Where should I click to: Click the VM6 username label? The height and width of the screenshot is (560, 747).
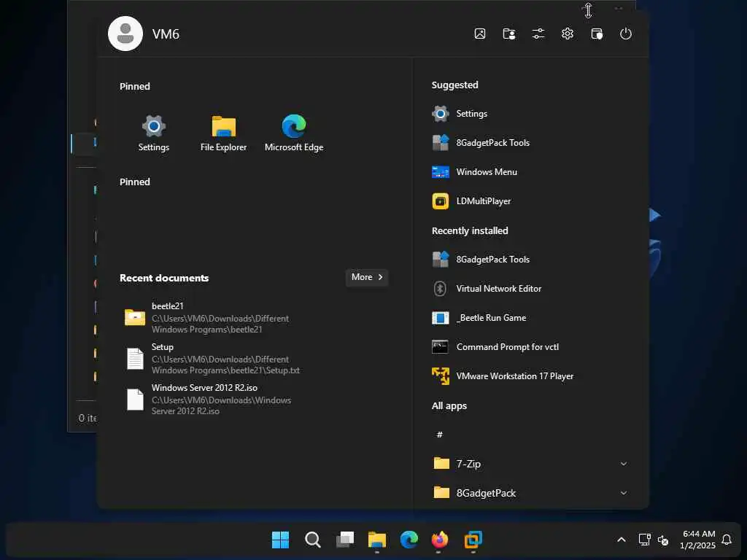[x=166, y=34]
